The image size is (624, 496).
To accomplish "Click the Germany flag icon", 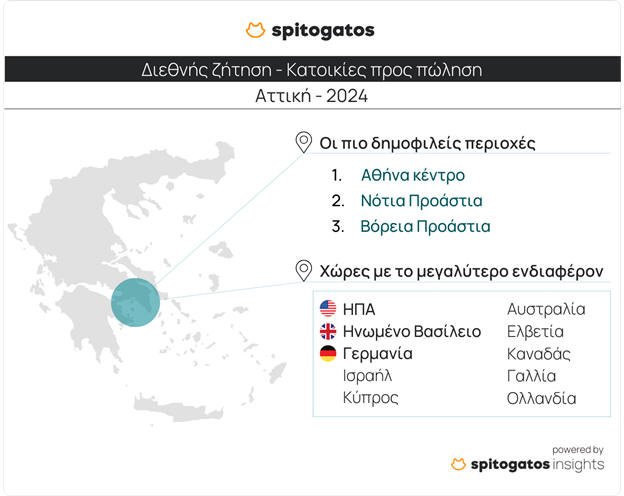I will tap(327, 354).
